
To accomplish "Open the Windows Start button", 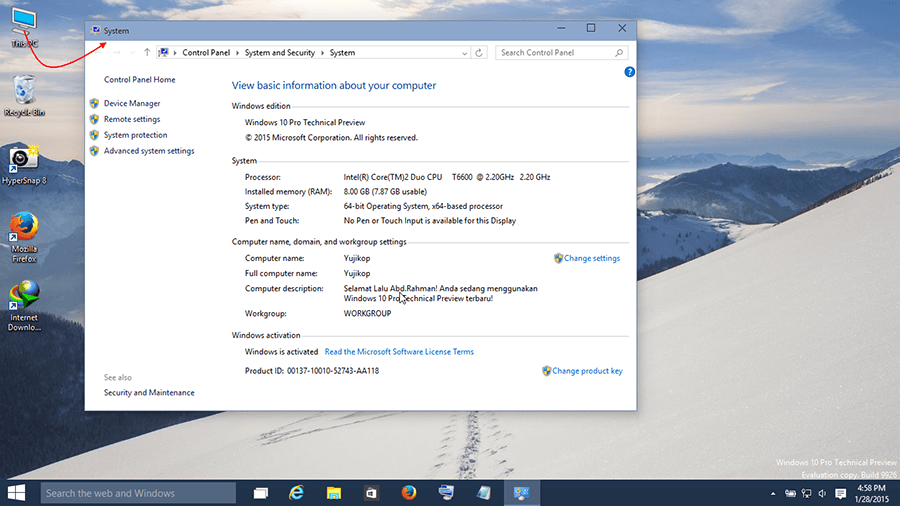I will tap(17, 493).
